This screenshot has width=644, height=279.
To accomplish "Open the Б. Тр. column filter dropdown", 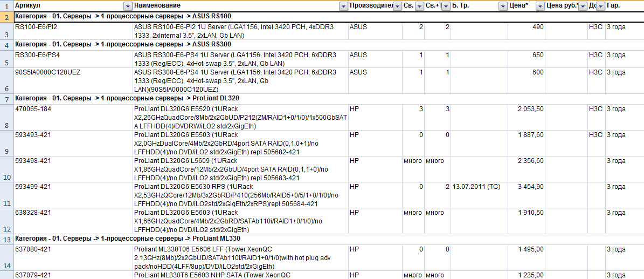I will (x=503, y=6).
